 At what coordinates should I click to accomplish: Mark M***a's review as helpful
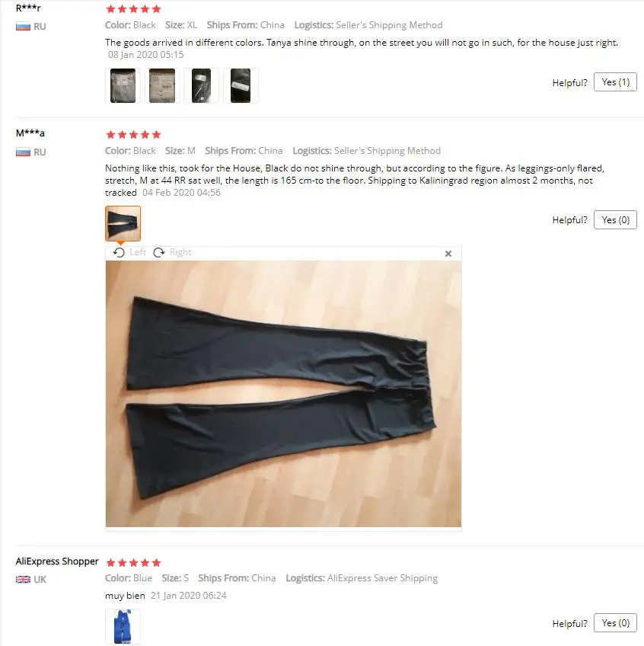click(x=615, y=219)
